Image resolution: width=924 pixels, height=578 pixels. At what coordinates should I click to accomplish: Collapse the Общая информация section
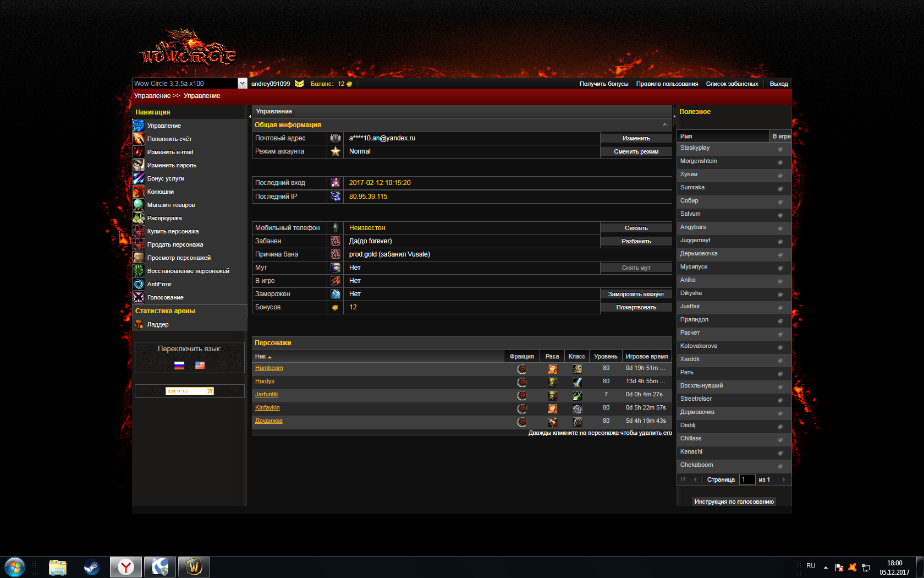[665, 125]
